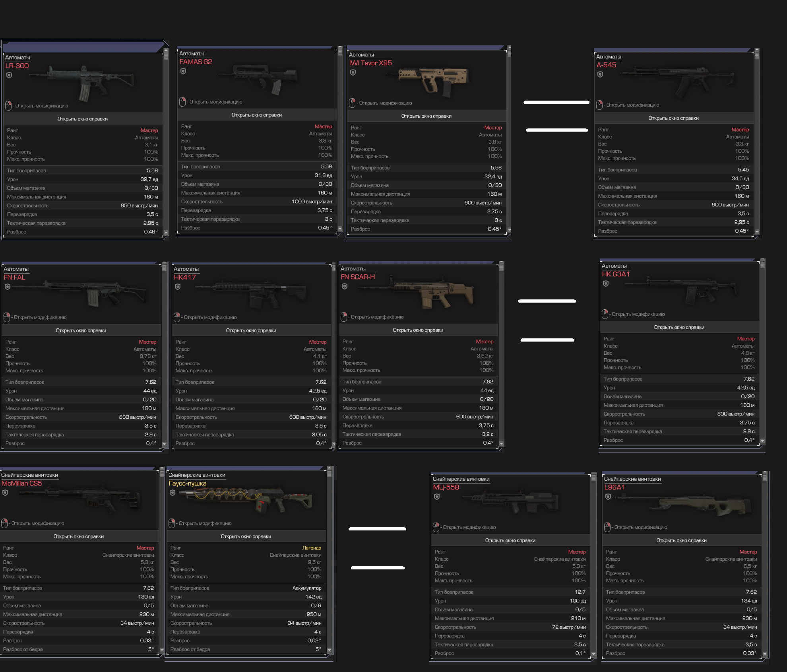
Task: Open the help window for A-545
Action: 674,118
